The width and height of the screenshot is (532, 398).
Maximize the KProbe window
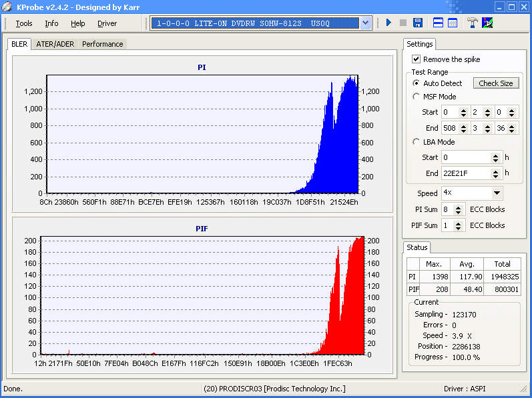[x=512, y=7]
